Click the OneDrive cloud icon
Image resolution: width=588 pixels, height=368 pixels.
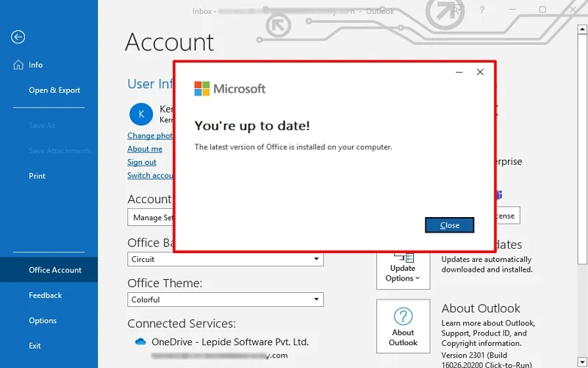[x=140, y=342]
